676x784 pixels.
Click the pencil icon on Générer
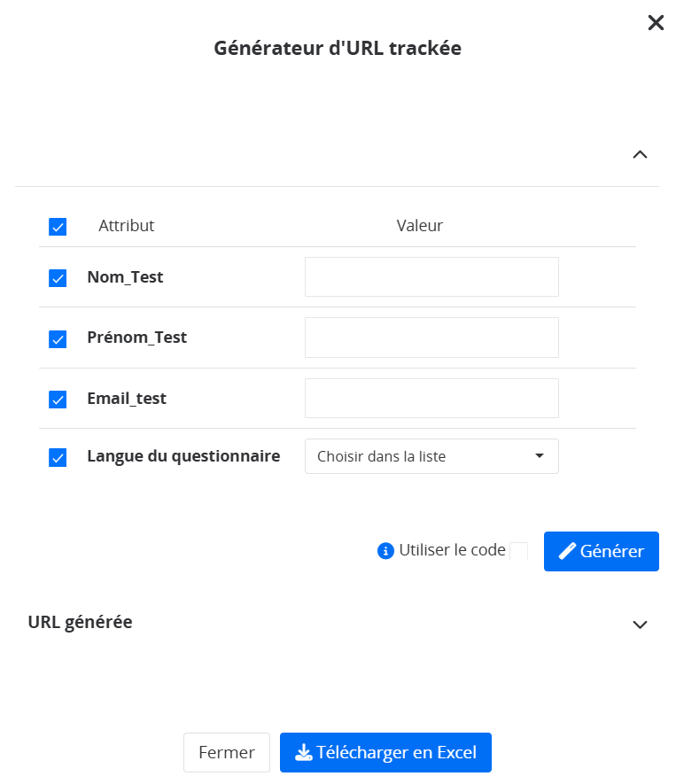point(567,551)
